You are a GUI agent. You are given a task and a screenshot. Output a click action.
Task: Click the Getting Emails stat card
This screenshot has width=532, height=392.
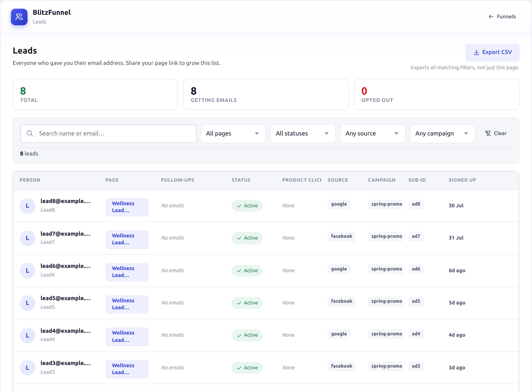[266, 94]
